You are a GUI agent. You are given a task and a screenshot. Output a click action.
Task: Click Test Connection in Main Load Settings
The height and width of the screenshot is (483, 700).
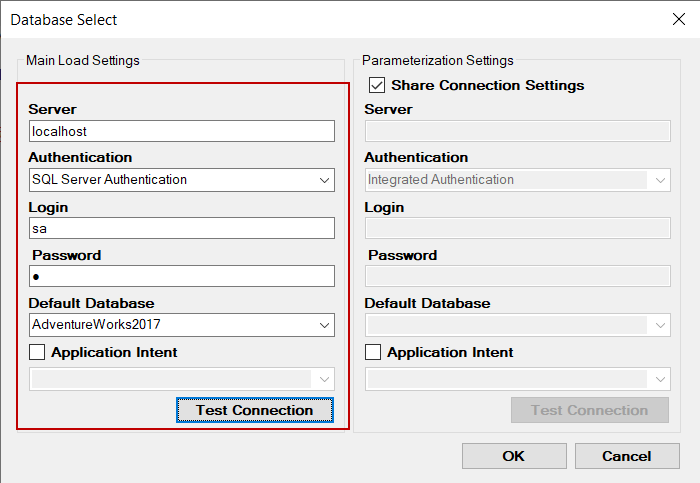254,410
